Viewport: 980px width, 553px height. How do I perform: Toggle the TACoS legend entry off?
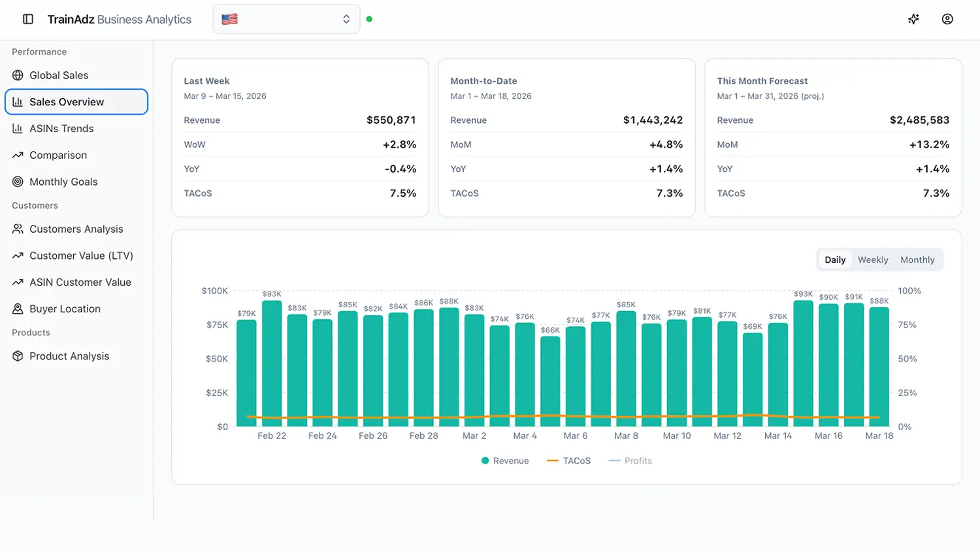[568, 460]
